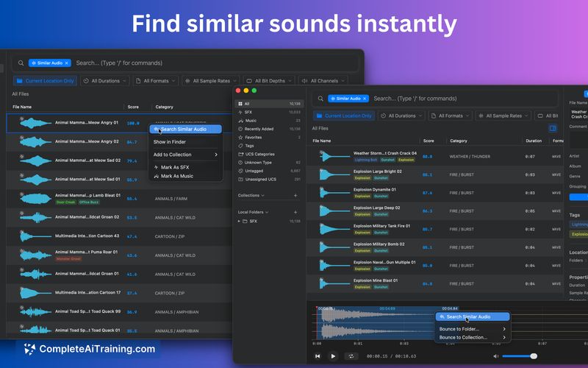
Task: Select the Multimedia Inte...tion Cartoon 43 waveform
Action: tap(35, 236)
